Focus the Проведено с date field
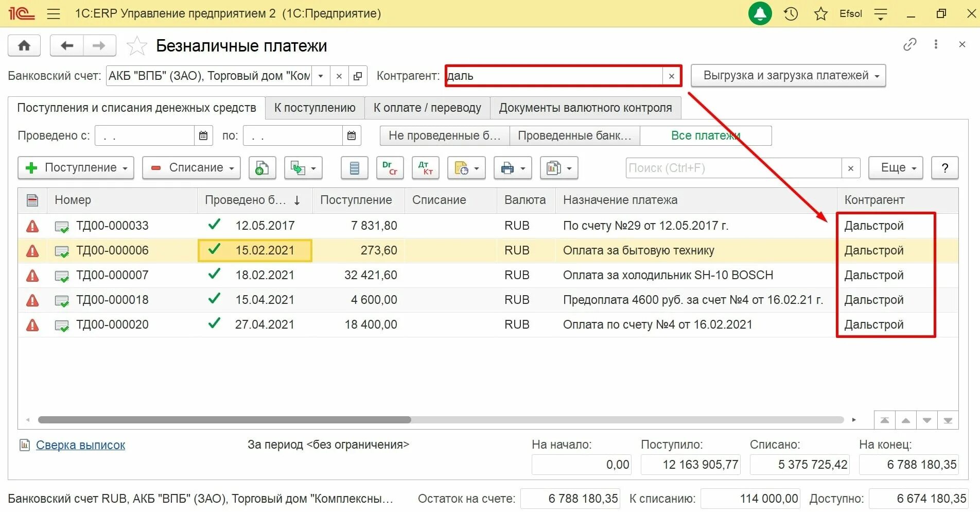This screenshot has width=980, height=512. 145,135
